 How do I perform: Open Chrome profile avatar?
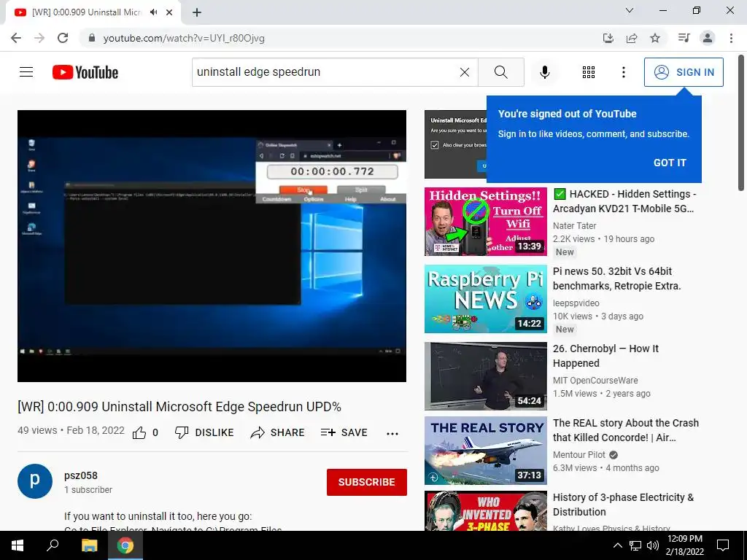tap(708, 38)
